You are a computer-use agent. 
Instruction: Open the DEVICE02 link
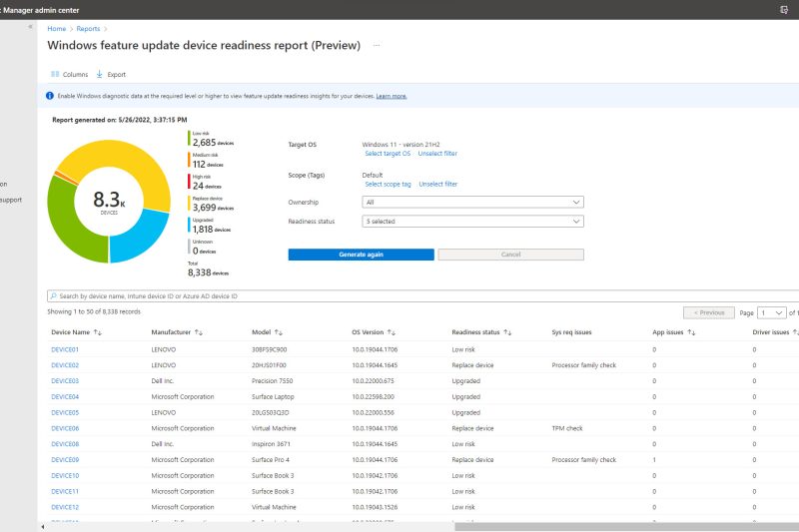point(65,365)
